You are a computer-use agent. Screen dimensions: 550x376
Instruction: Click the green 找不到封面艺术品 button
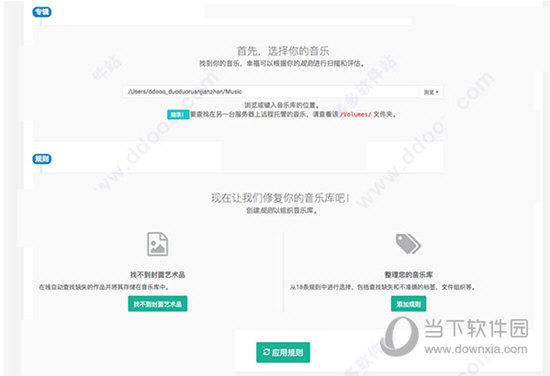[x=157, y=304]
